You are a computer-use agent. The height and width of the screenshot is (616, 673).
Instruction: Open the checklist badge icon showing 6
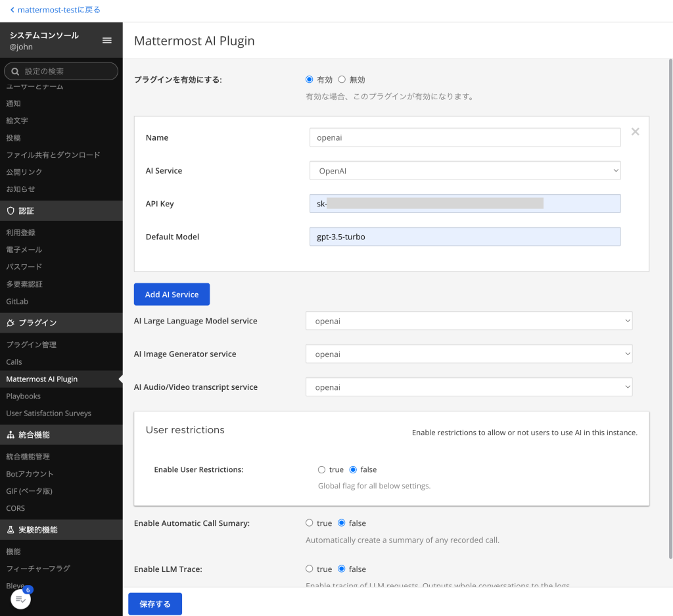[21, 599]
